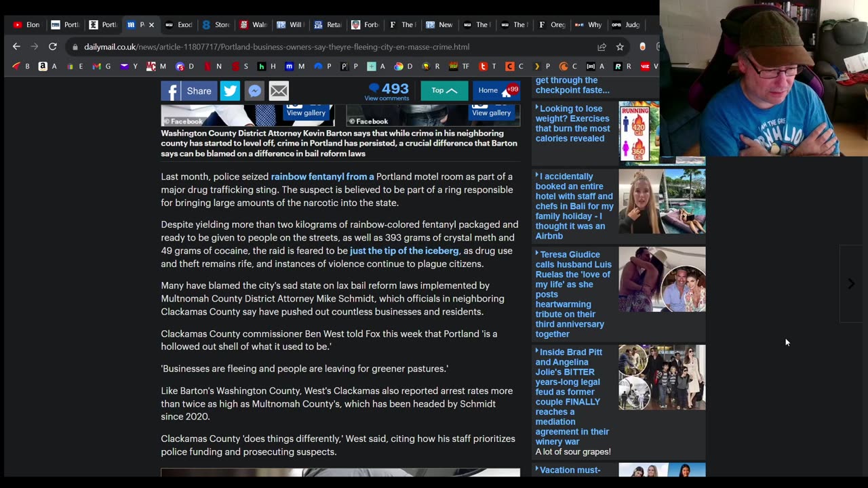Image resolution: width=868 pixels, height=488 pixels.
Task: Open the orange 't T' bookmark
Action: (x=488, y=66)
